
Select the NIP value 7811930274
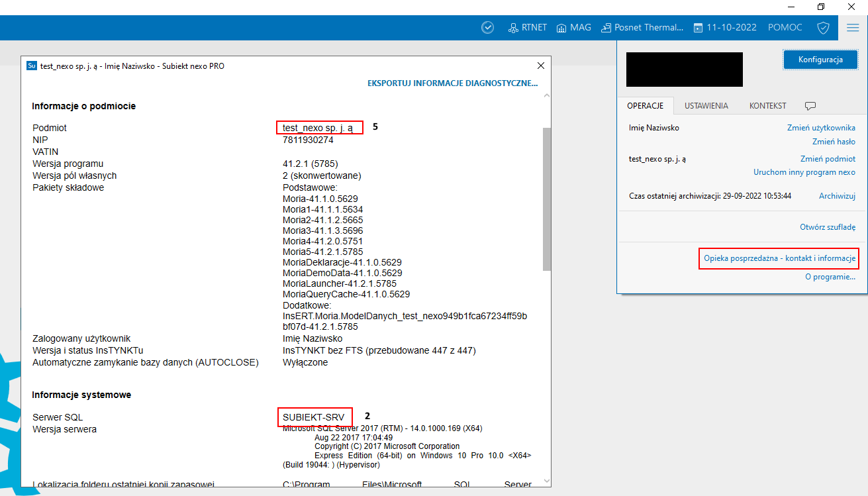click(x=308, y=140)
